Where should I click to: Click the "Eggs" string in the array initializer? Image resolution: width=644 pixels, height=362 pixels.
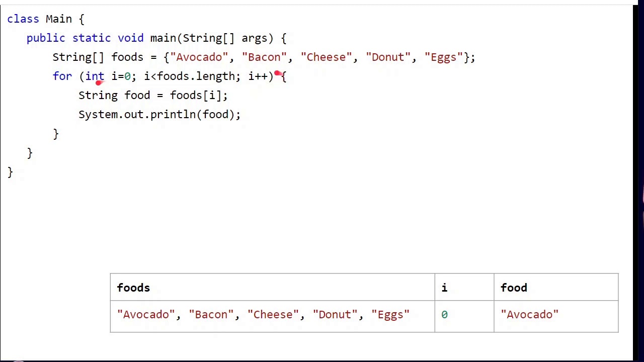443,57
